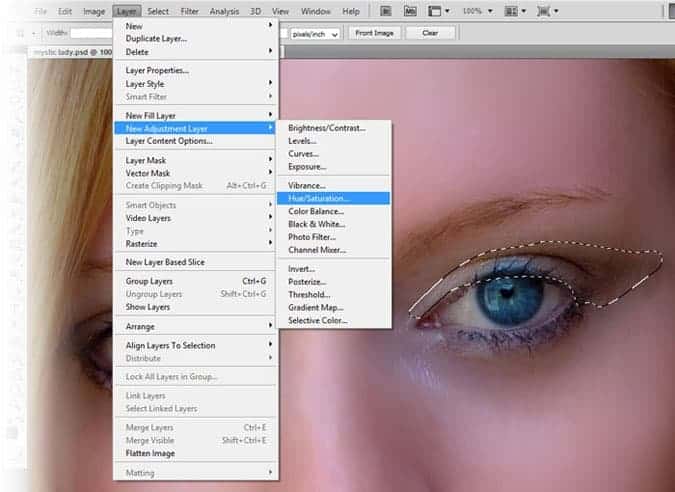Screen dimensions: 675x492
Task: Expand the Layer Style submenu
Action: 195,84
